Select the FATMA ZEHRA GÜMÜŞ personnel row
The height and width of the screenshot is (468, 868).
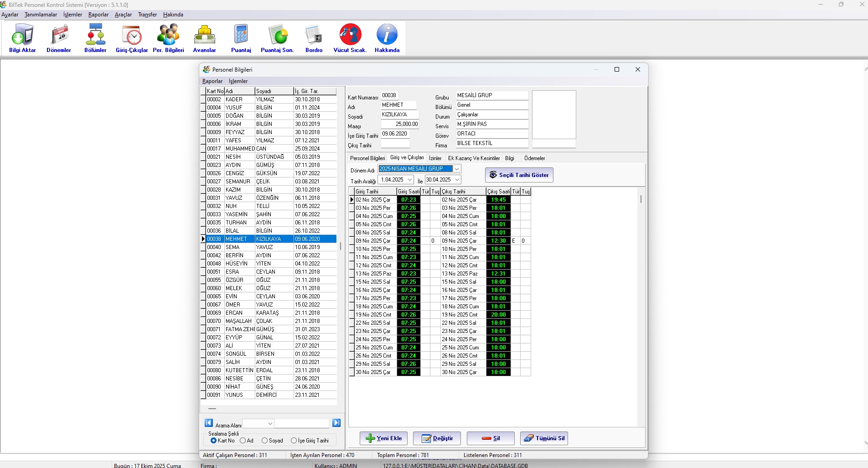pos(271,329)
